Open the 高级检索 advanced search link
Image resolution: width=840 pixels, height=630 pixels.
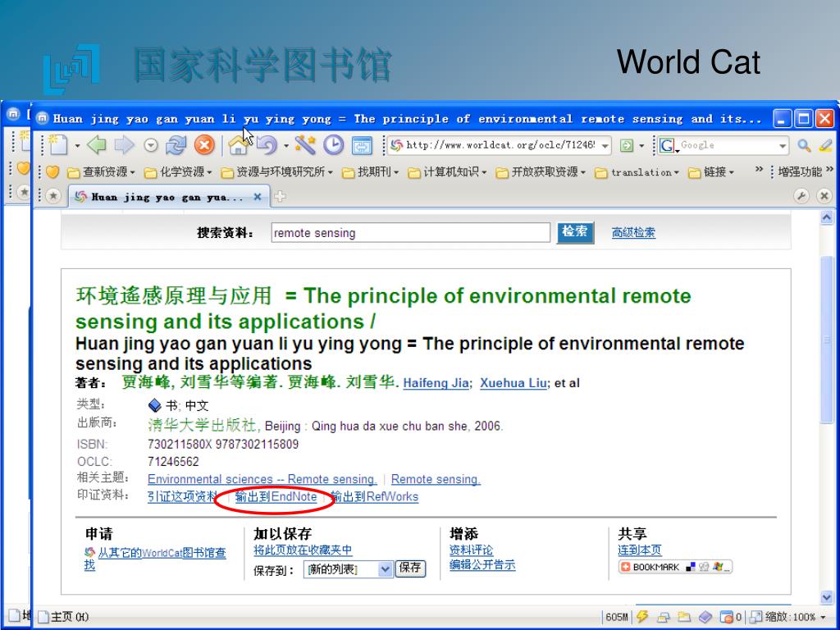point(634,232)
